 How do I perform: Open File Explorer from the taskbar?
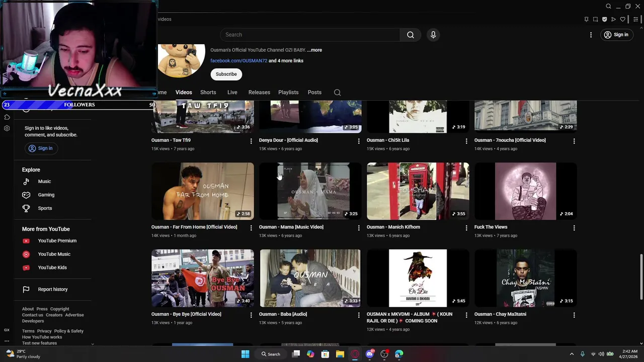pyautogui.click(x=340, y=354)
